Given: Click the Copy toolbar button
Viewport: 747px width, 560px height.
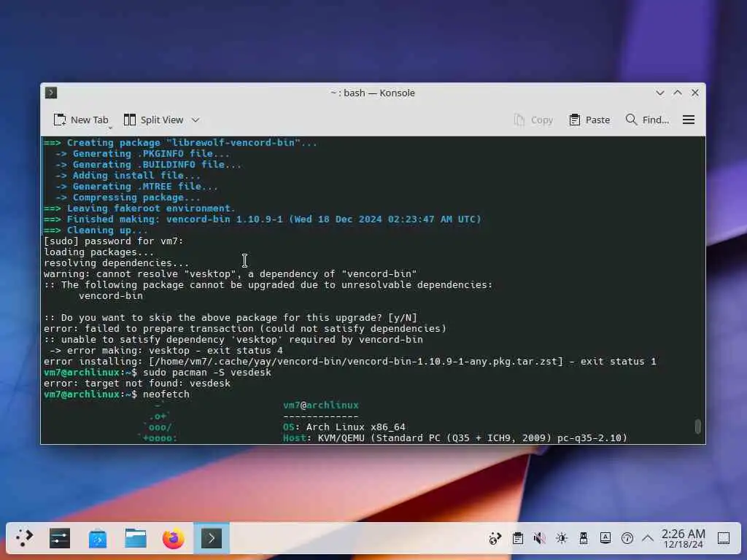Looking at the screenshot, I should point(533,120).
